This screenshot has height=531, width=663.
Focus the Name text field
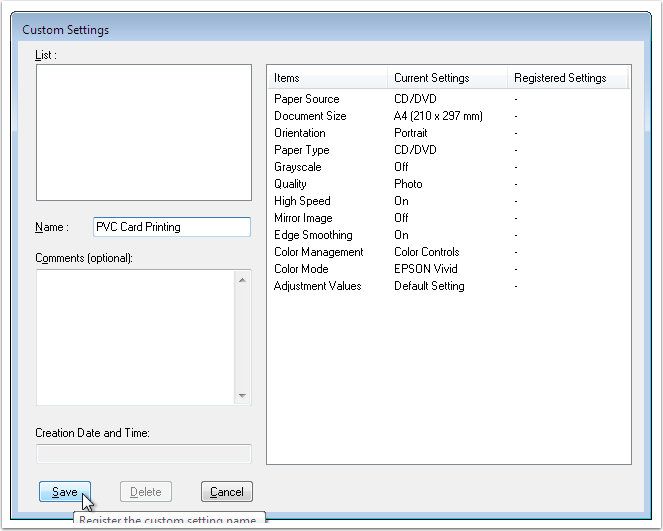tap(171, 227)
